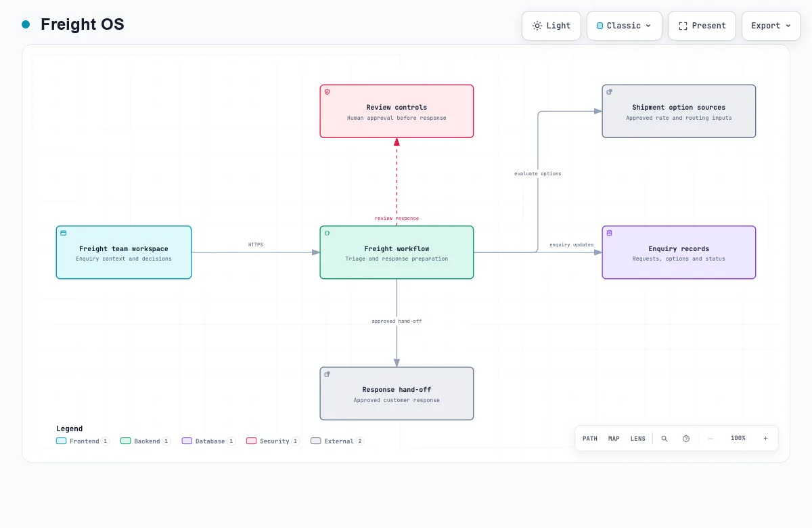
Task: Click the database icon on Enquiry records
Action: click(x=609, y=233)
